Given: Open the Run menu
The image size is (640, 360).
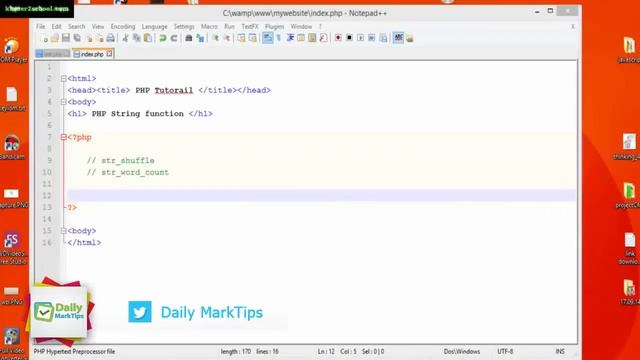Looking at the screenshot, I should pyautogui.click(x=229, y=27).
